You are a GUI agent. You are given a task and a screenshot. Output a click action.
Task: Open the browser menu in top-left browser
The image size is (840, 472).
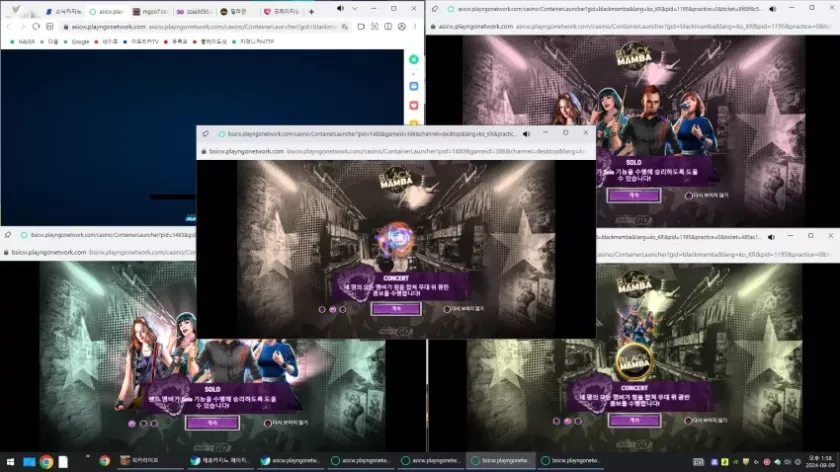coord(413,27)
